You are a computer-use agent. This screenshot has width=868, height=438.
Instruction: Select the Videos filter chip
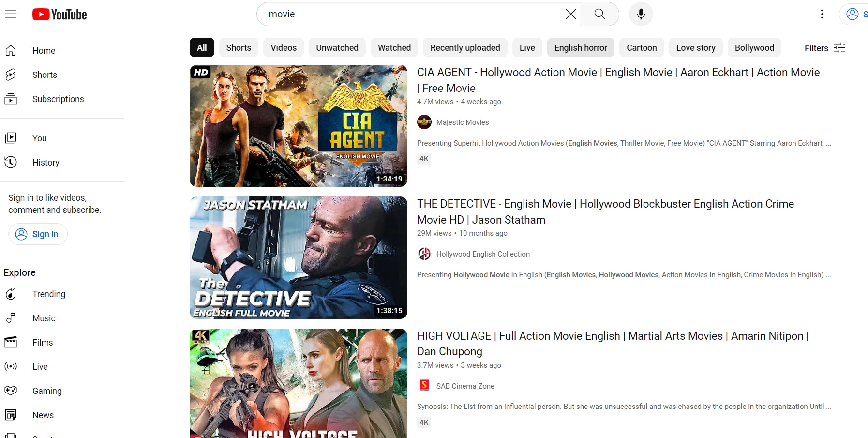click(284, 47)
